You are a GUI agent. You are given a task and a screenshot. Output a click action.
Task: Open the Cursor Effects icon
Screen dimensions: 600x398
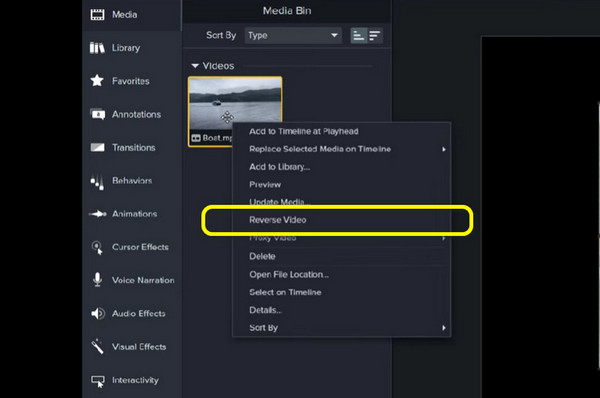(x=98, y=248)
